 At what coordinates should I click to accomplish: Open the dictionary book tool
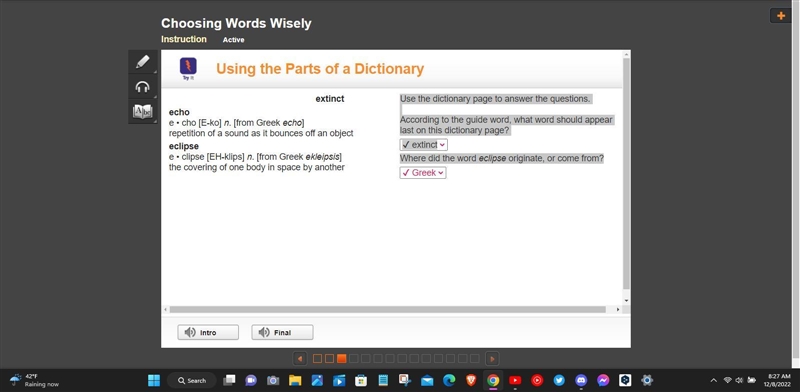[x=143, y=111]
